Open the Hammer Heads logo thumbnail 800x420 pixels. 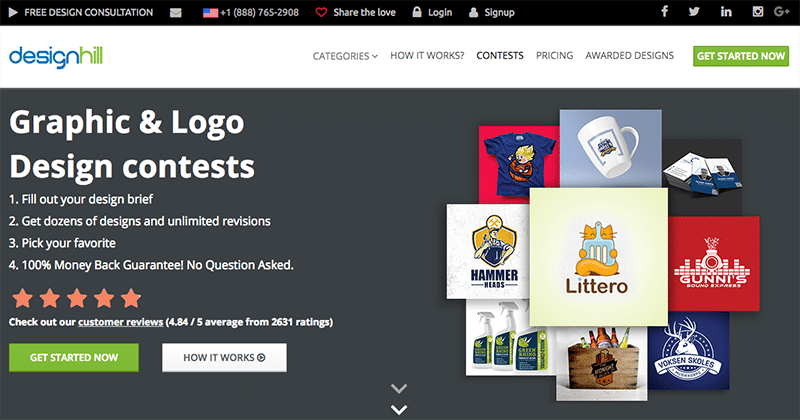(x=488, y=252)
